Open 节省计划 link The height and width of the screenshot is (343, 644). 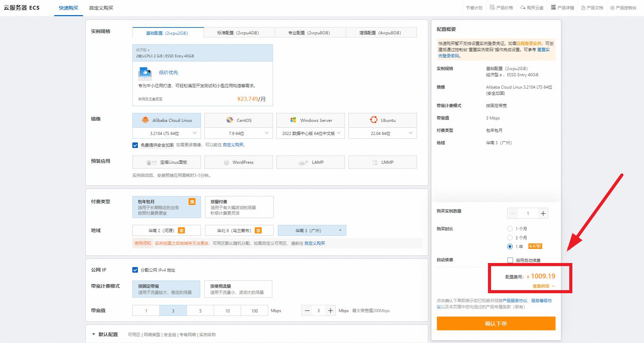click(474, 8)
